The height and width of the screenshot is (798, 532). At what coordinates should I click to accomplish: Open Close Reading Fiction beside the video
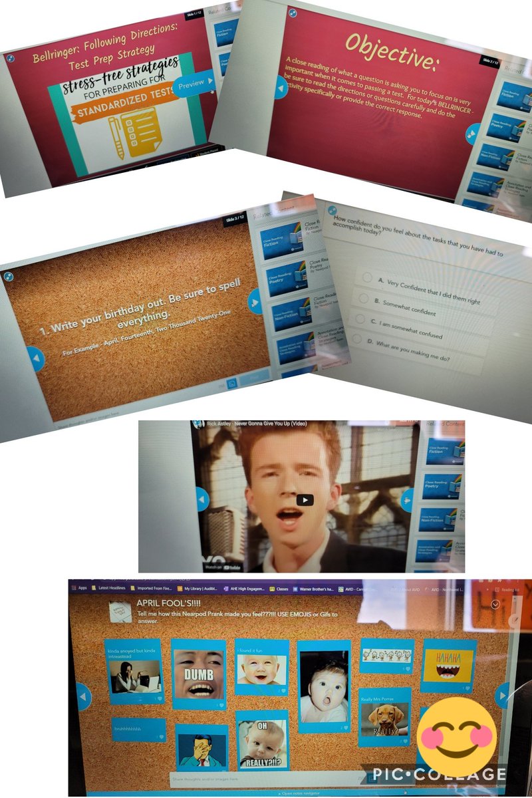pyautogui.click(x=445, y=452)
